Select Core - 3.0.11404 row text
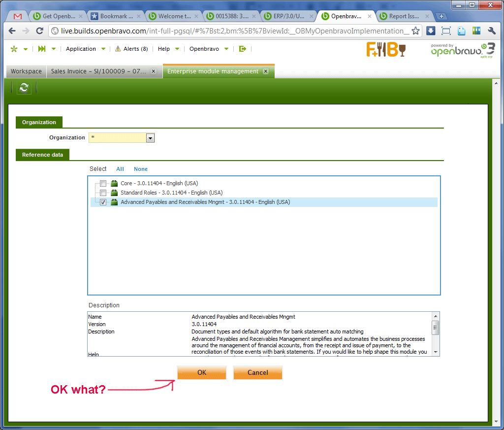This screenshot has height=430, width=504. coord(159,183)
